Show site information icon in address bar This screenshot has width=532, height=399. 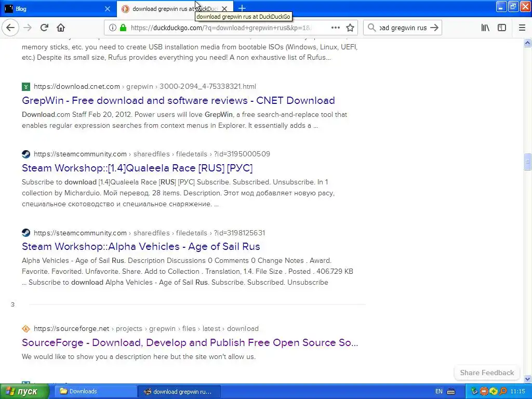(x=112, y=28)
